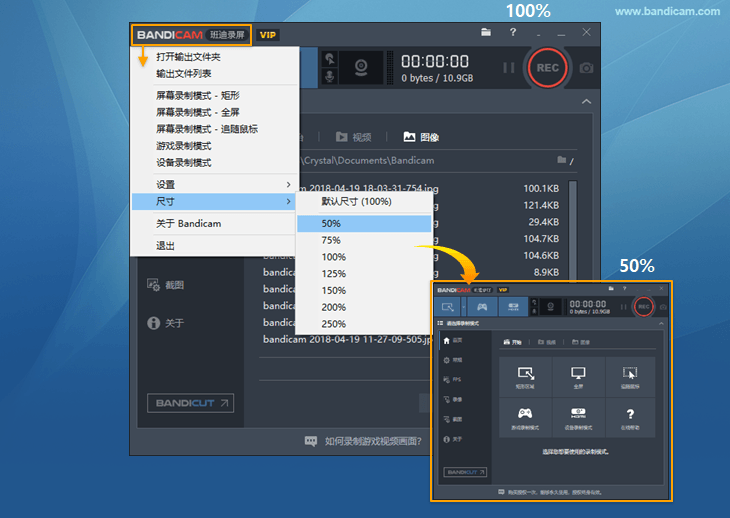Select game recording mode in small window toolbar

(x=482, y=307)
